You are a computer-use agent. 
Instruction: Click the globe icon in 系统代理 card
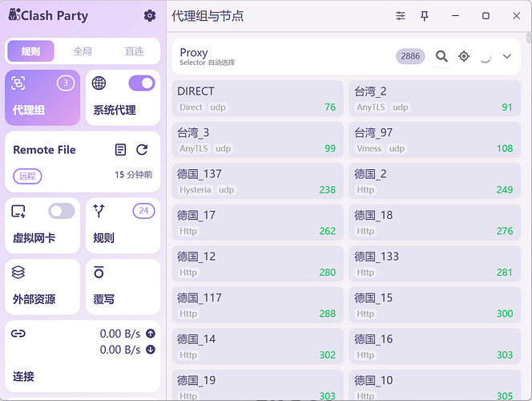tap(99, 83)
